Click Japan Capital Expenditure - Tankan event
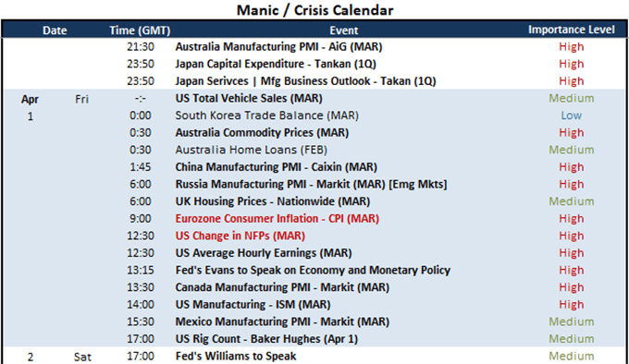The width and height of the screenshot is (629, 364). click(276, 64)
